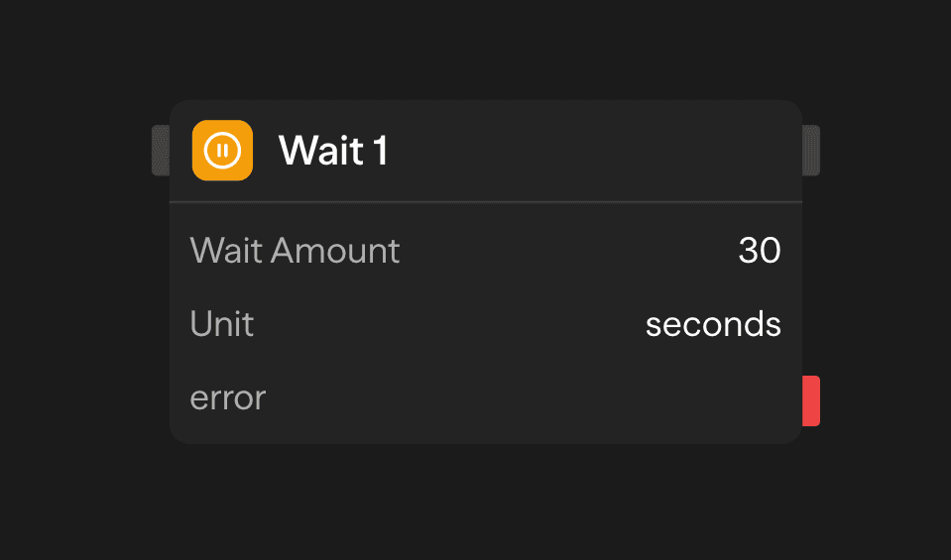Click the red error output handle
The height and width of the screenshot is (560, 951).
[x=811, y=400]
